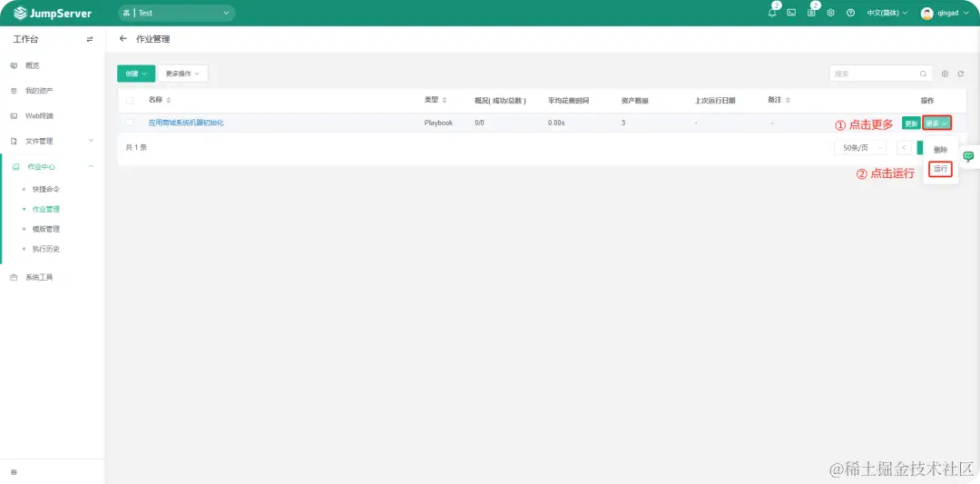
Task: Click the user avatar picture
Action: [926, 13]
